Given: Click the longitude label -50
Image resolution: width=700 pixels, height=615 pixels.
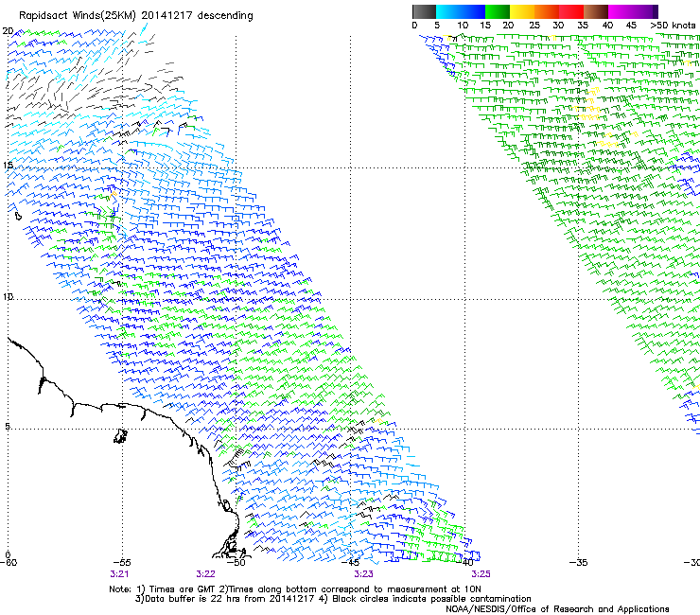Looking at the screenshot, I should (236, 563).
